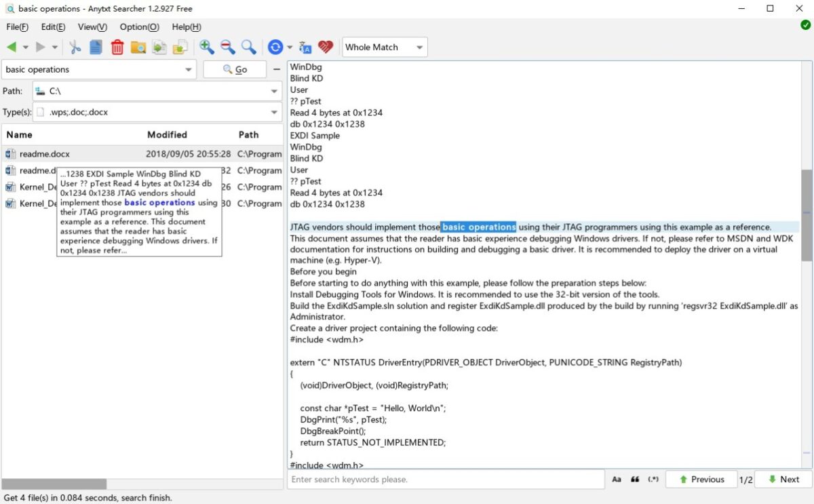The width and height of the screenshot is (814, 504).
Task: Click the red trash delete icon
Action: pyautogui.click(x=117, y=47)
